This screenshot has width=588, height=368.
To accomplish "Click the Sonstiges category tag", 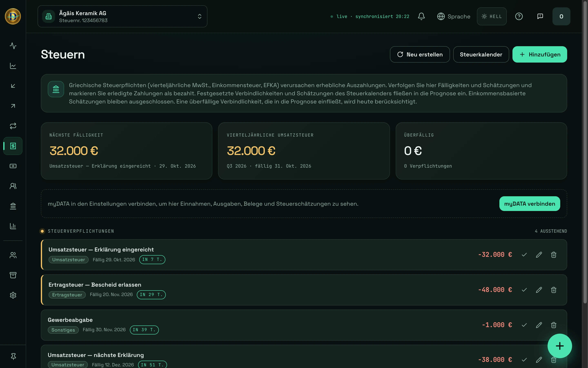I will pyautogui.click(x=63, y=330).
